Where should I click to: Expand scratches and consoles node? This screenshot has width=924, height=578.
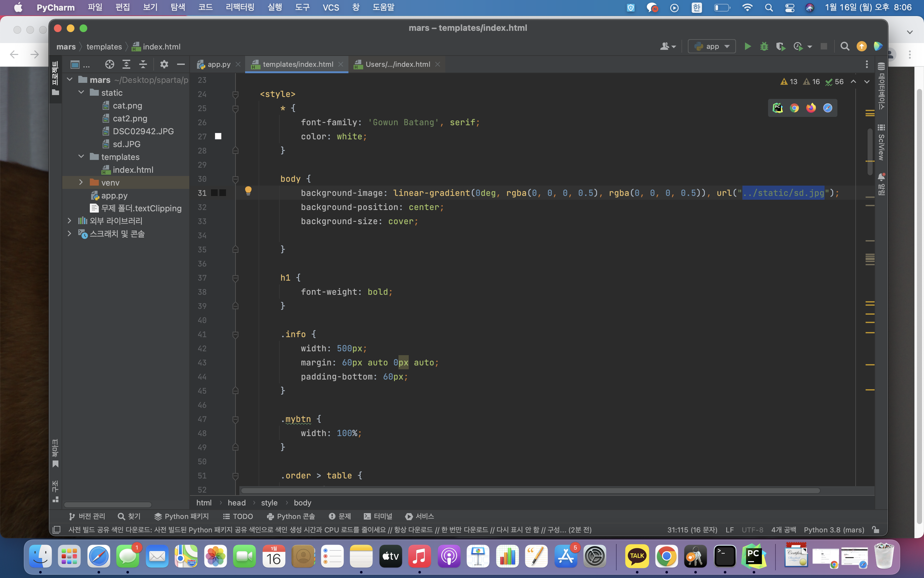pyautogui.click(x=70, y=233)
